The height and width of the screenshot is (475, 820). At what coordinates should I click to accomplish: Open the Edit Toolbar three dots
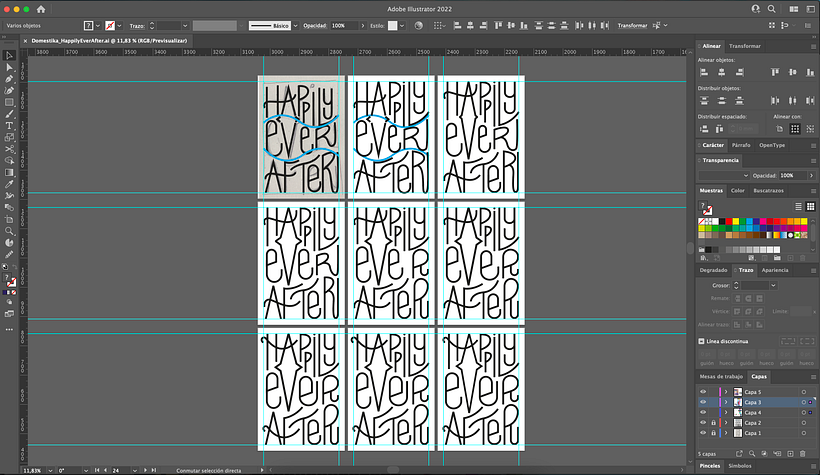click(9, 330)
